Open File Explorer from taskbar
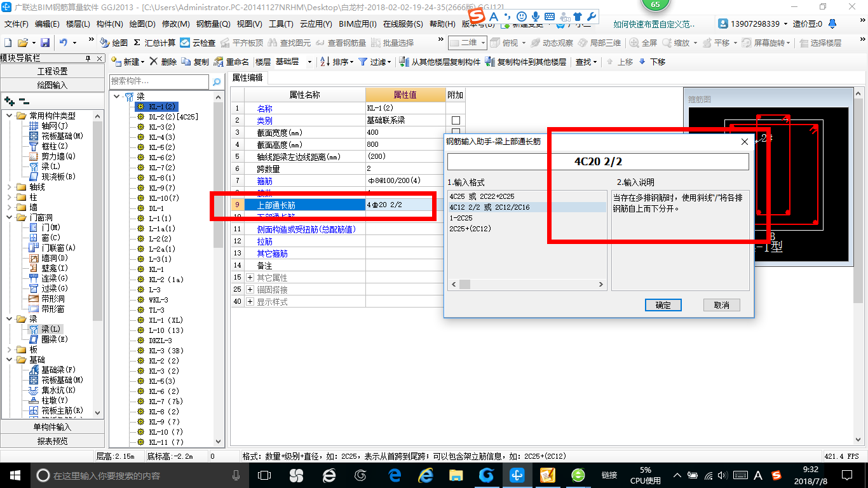Viewport: 868px width, 488px height. [x=456, y=475]
